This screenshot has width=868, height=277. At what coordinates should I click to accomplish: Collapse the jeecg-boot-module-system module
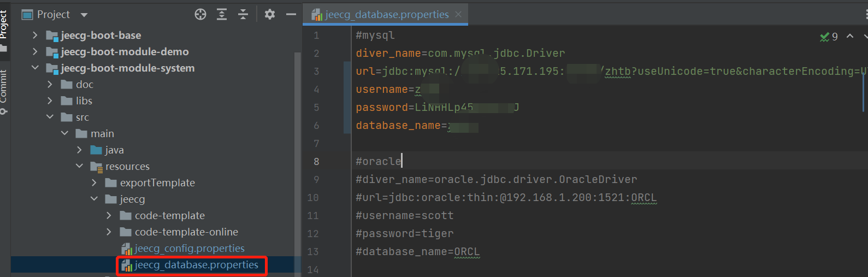point(35,68)
